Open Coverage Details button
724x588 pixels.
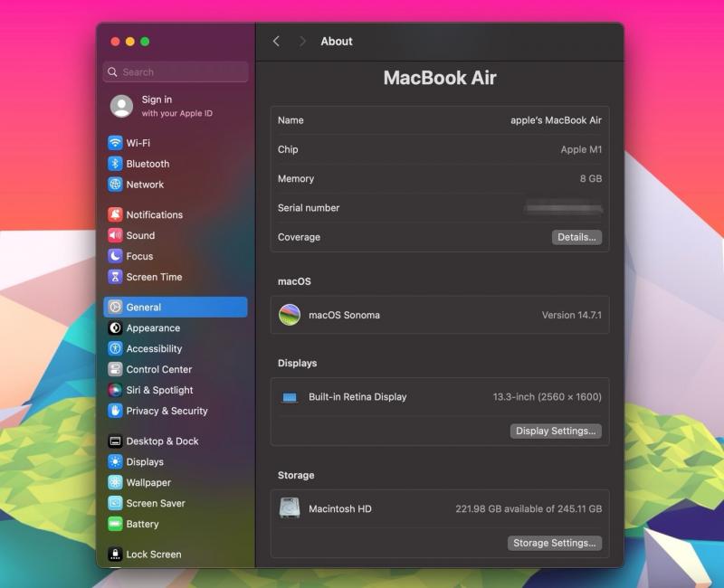coord(576,237)
